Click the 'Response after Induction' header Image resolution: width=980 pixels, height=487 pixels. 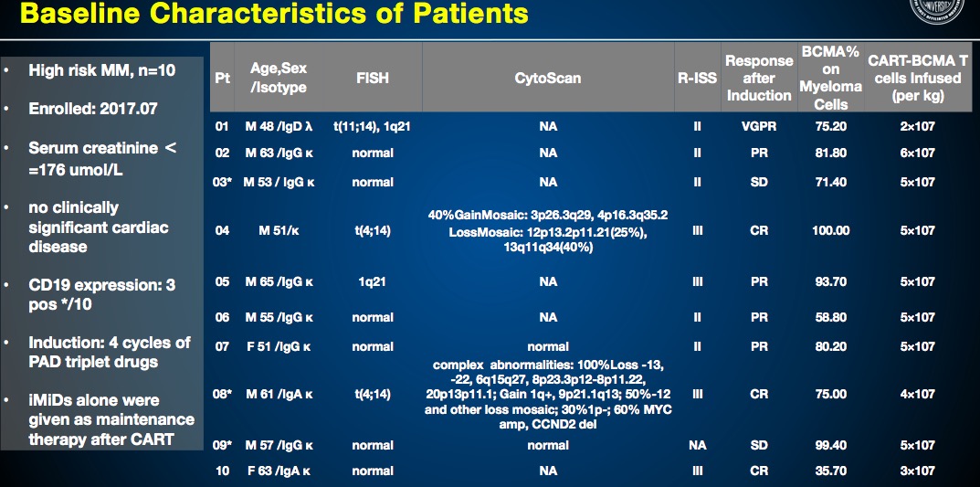[759, 79]
